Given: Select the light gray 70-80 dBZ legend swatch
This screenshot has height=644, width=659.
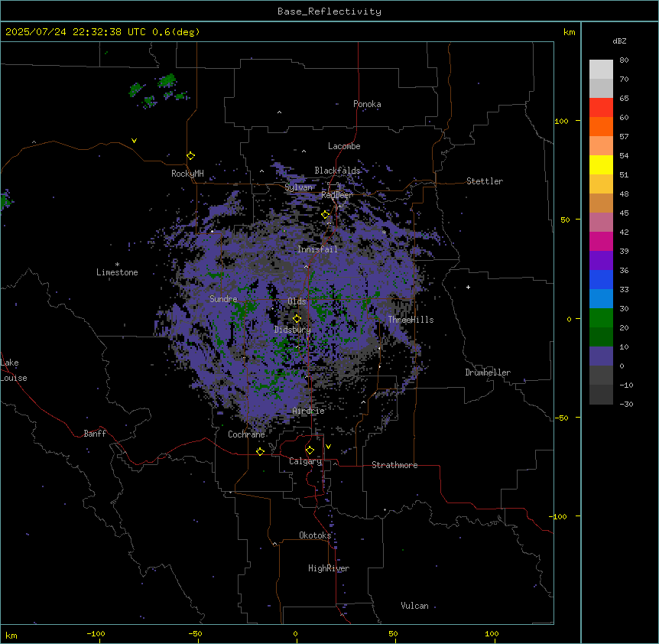Looking at the screenshot, I should click(x=601, y=70).
